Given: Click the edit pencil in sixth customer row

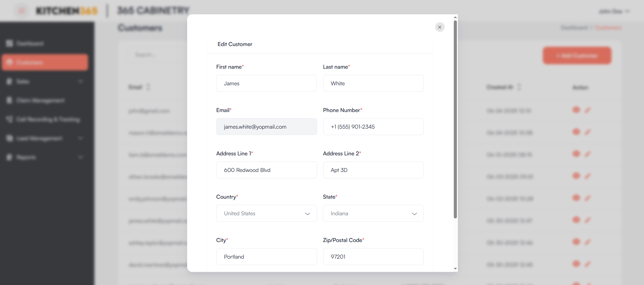Looking at the screenshot, I should (588, 220).
